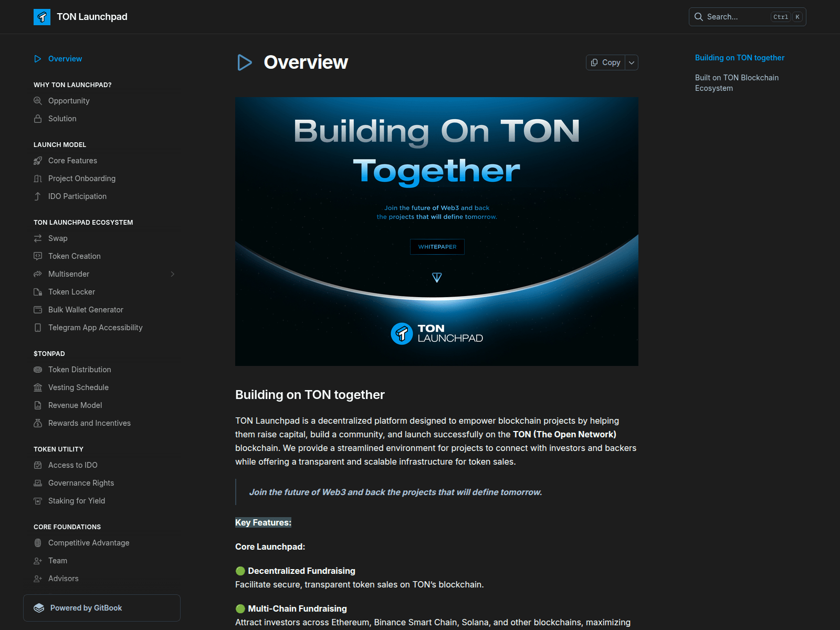Click the Competitive Advantage fingerprint icon
The image size is (840, 630).
click(x=38, y=543)
